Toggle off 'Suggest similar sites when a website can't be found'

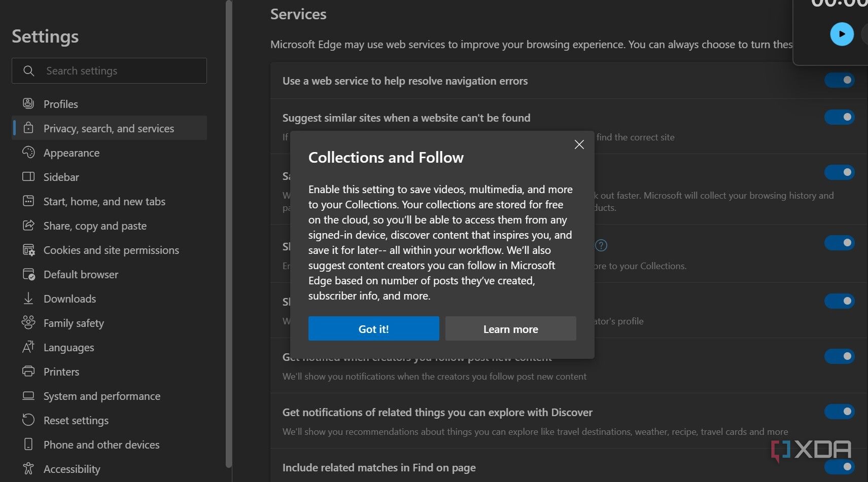pyautogui.click(x=839, y=117)
